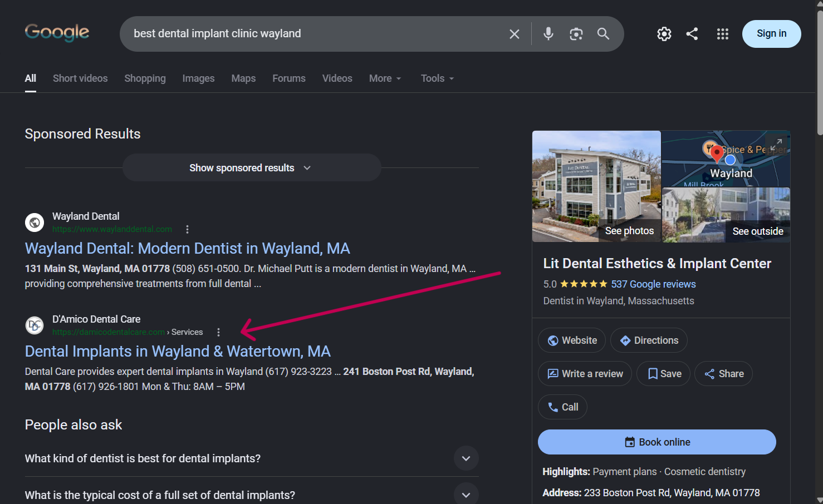Select the All tab
823x504 pixels.
coord(31,78)
